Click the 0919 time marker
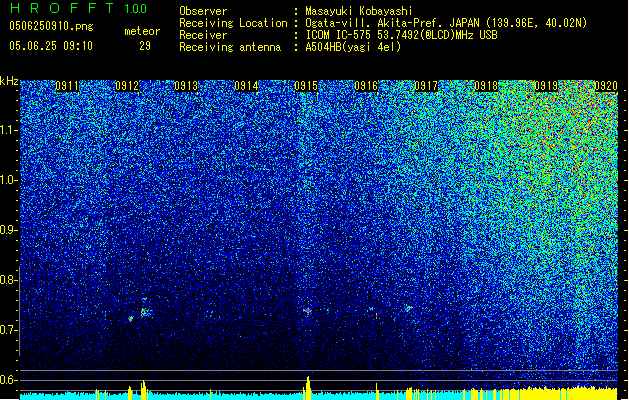 (546, 86)
